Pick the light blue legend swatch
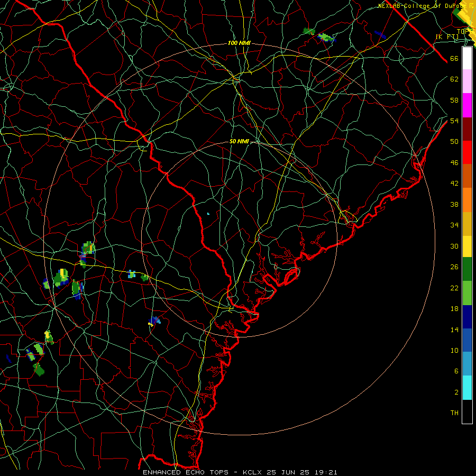Screen dimensions: 476x476 tap(467, 364)
